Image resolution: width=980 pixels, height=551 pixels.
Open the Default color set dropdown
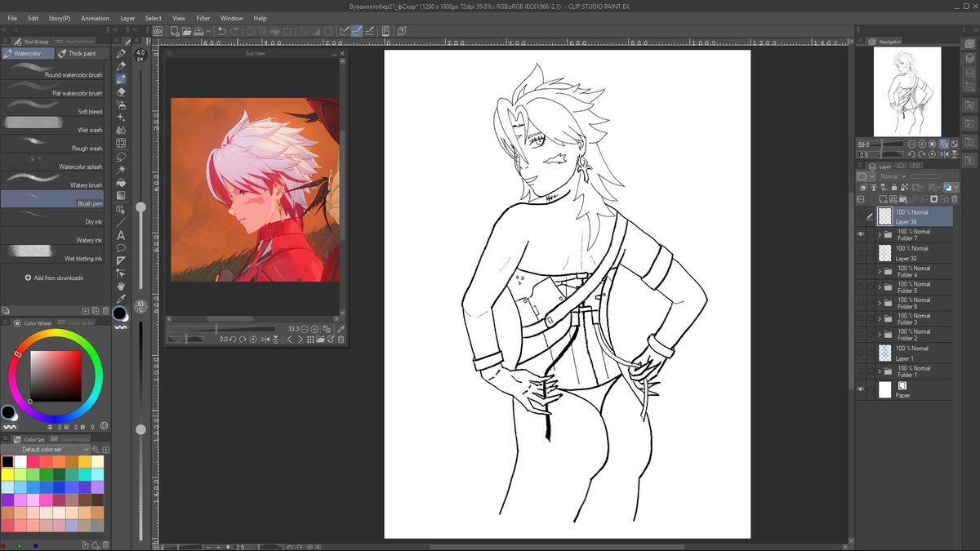(47, 450)
